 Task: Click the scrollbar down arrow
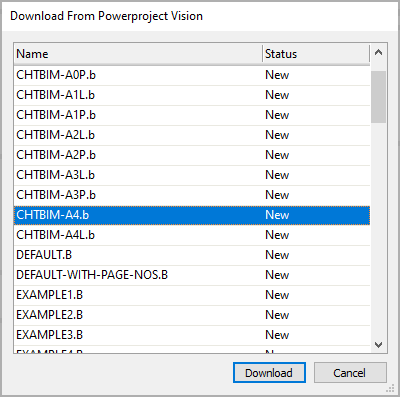coord(378,345)
